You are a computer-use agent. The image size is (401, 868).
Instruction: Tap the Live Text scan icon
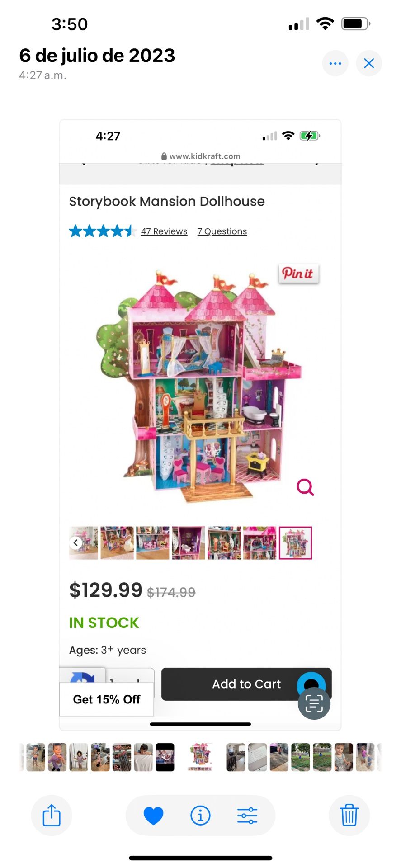(x=314, y=703)
